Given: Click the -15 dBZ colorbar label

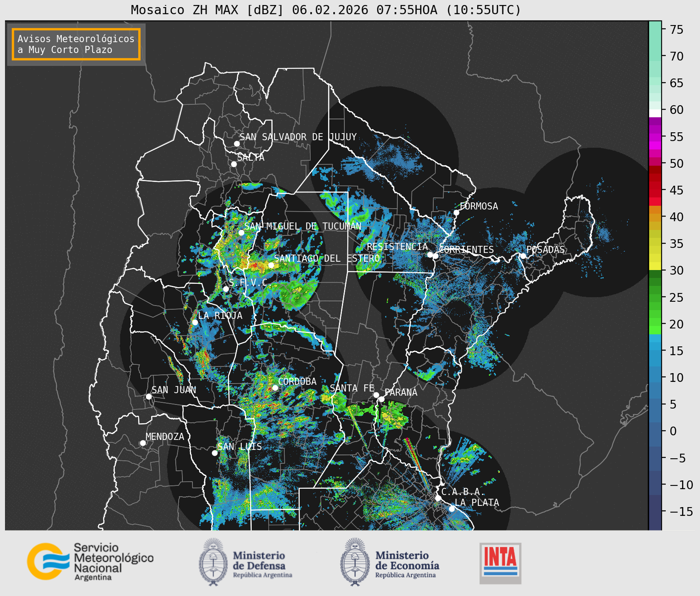Looking at the screenshot, I should click(x=681, y=511).
